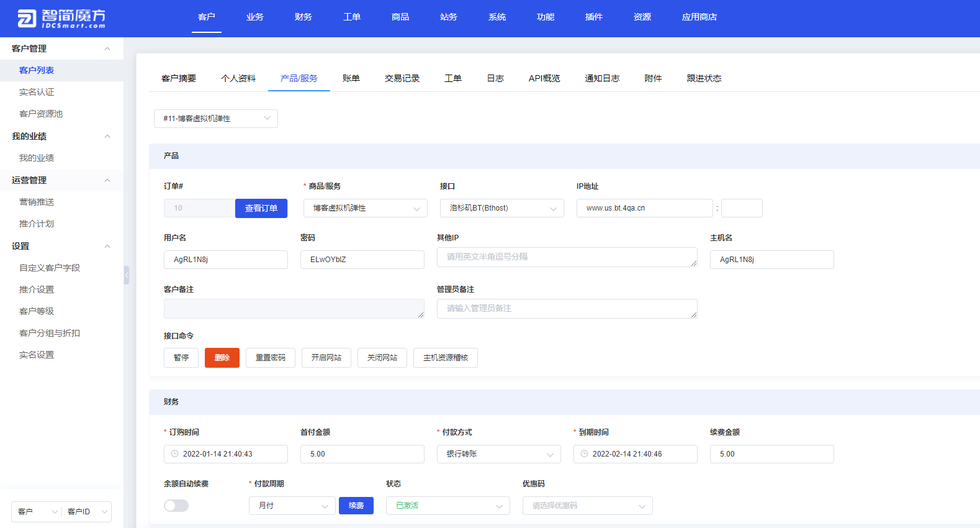This screenshot has width=980, height=528.
Task: Click the blue 续费 button
Action: click(356, 506)
